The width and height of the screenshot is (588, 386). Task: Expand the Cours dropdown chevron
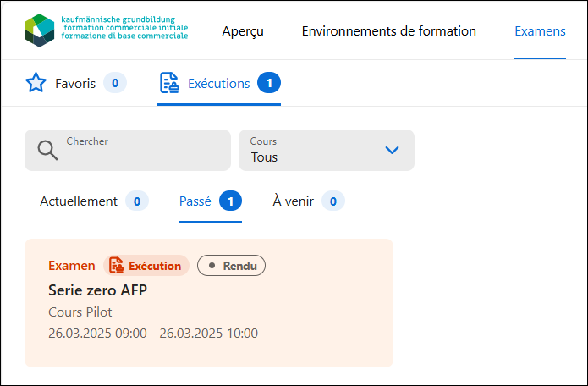coord(393,151)
